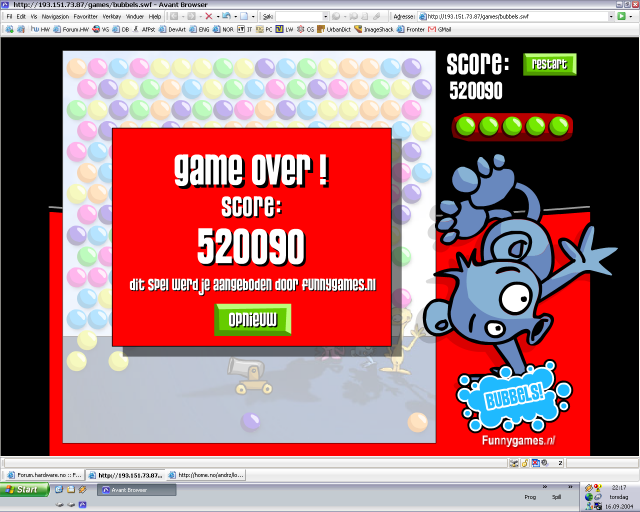Expand the Søk search box dropdown
This screenshot has height=512, width=640.
[x=325, y=16]
